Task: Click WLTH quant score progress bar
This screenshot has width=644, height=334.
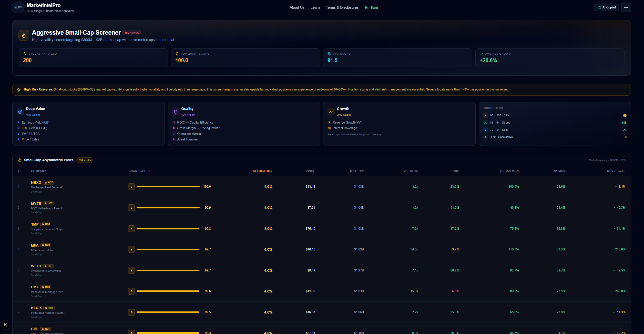Action: (x=168, y=270)
